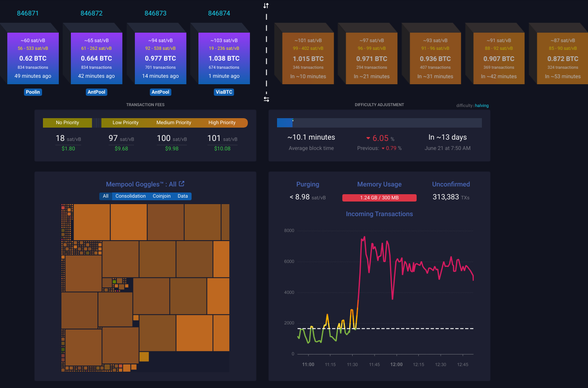Viewport: 588px width, 388px height.
Task: Click the $1.80 fee price
Action: [68, 149]
